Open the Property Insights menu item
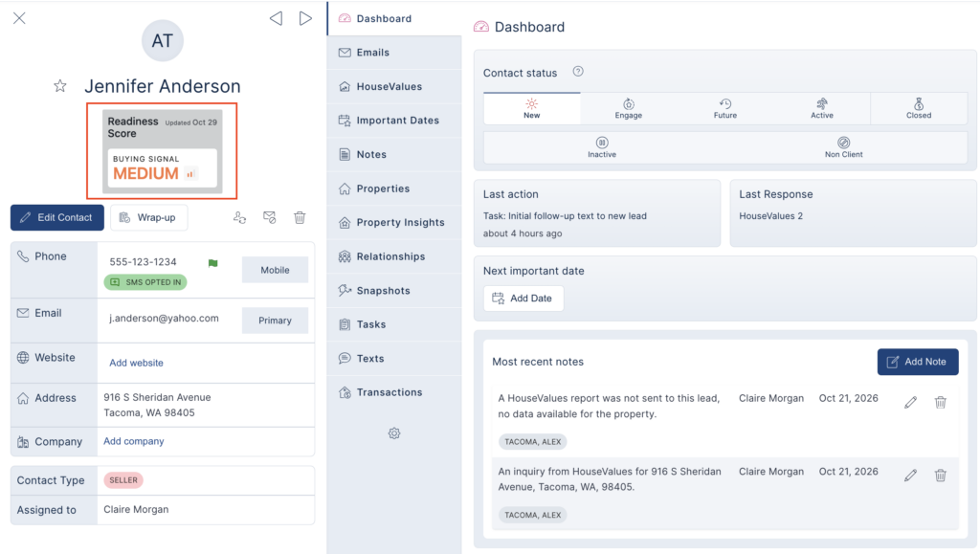This screenshot has width=980, height=554. click(394, 222)
